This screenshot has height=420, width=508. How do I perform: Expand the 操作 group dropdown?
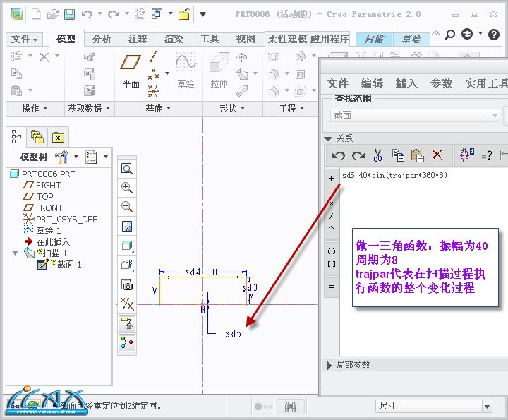35,108
